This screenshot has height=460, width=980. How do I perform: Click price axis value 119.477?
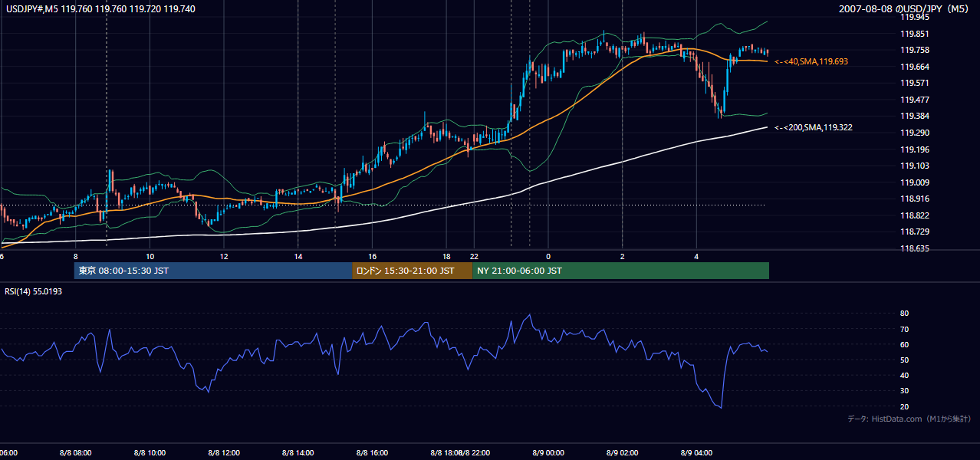click(915, 100)
